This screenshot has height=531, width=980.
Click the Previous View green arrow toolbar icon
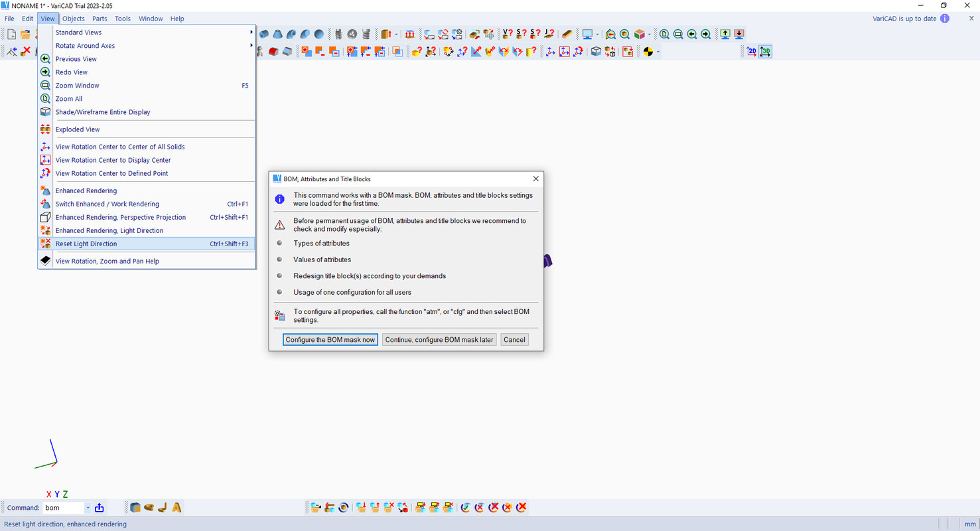tap(692, 34)
